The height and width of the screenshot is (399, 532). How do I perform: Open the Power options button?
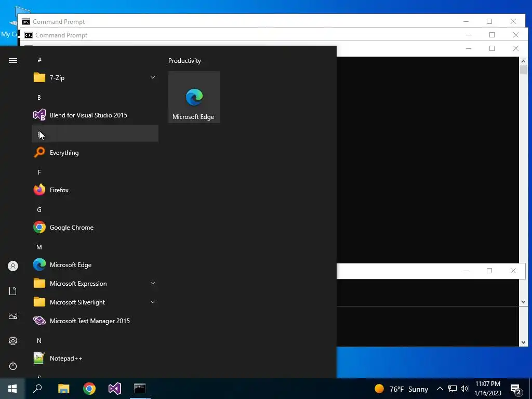(x=13, y=366)
